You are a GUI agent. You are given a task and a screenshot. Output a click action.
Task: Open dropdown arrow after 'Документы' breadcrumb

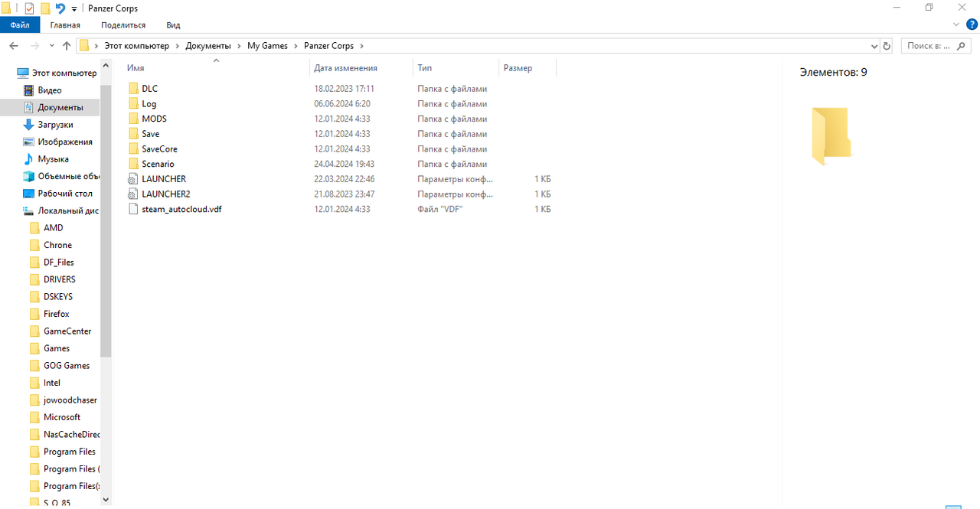pos(239,46)
